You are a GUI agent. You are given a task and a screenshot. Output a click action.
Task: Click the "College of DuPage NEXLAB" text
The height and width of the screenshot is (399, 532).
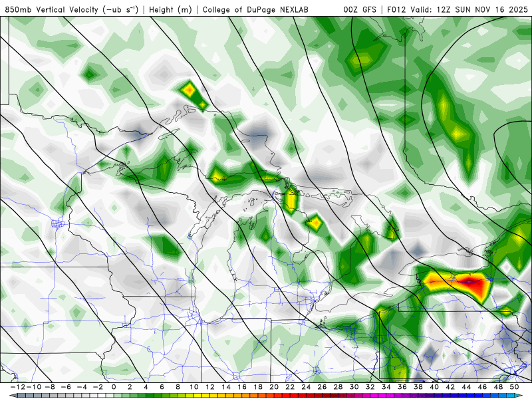click(x=255, y=9)
